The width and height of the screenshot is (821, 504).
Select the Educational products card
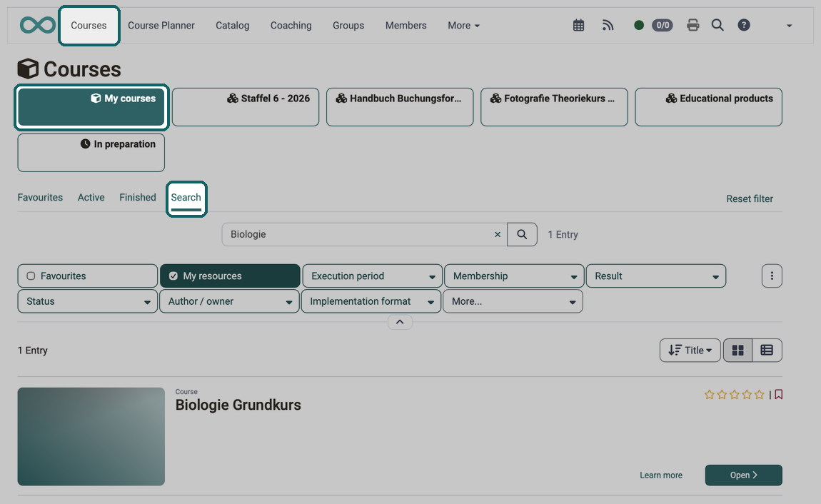(x=708, y=107)
